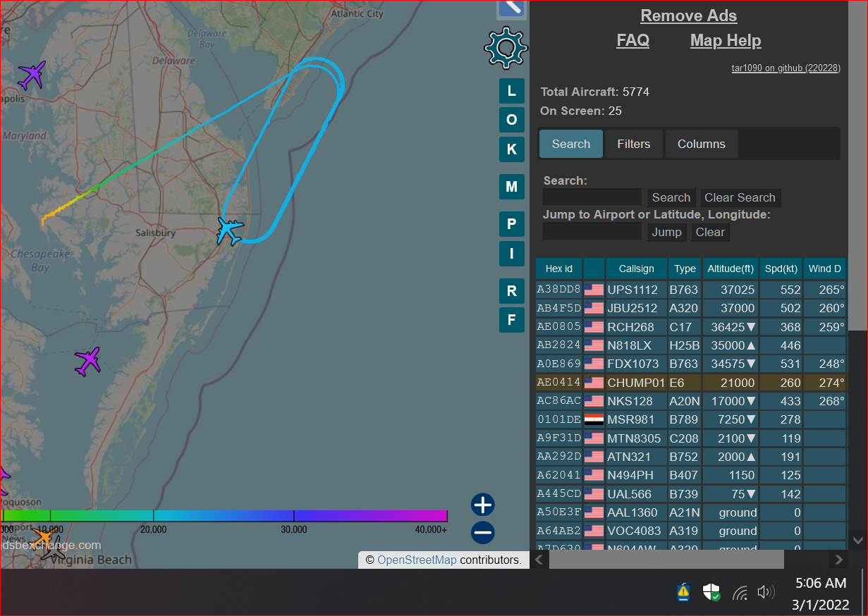Select the JBU2512 row
This screenshot has width=868, height=616.
click(x=691, y=308)
